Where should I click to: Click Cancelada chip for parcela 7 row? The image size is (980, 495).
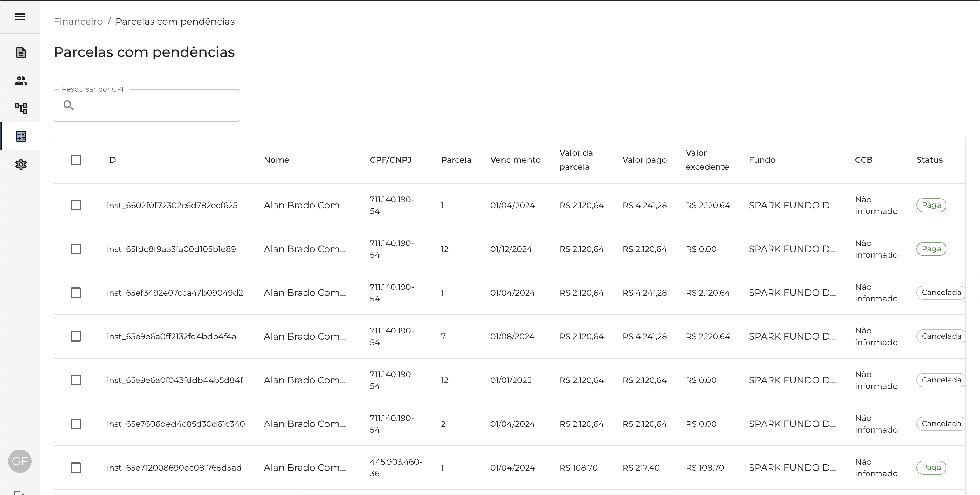(941, 336)
